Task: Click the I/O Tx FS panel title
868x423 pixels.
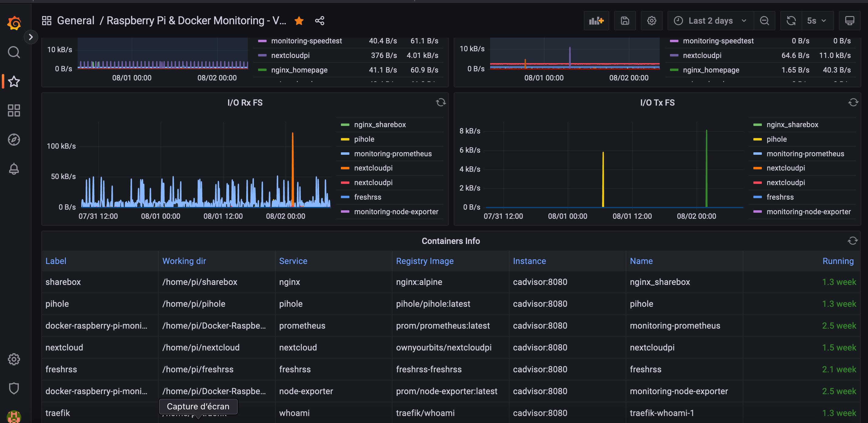Action: pos(657,103)
